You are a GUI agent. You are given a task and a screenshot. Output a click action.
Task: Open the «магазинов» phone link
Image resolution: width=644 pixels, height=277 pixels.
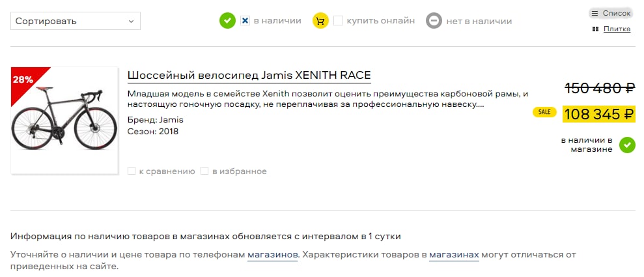[x=272, y=255]
